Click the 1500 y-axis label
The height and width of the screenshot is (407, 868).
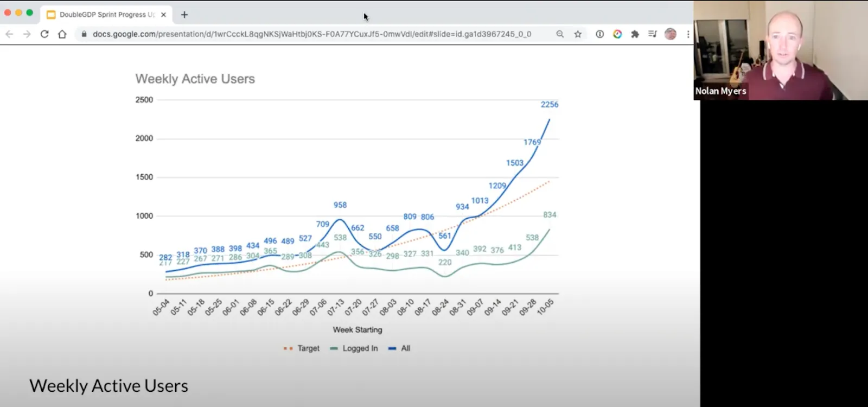click(144, 177)
